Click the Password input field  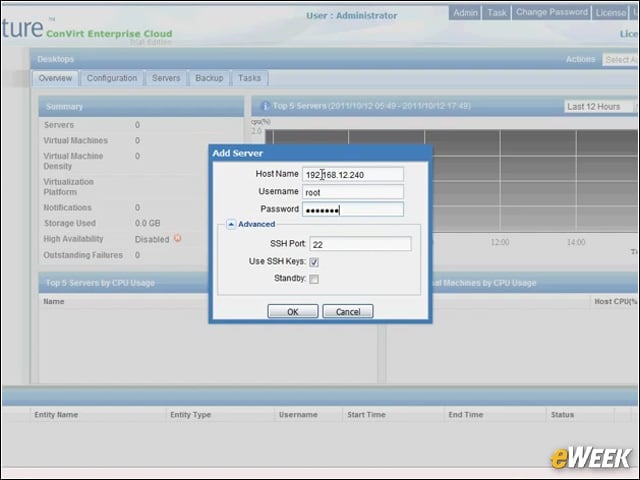point(353,209)
